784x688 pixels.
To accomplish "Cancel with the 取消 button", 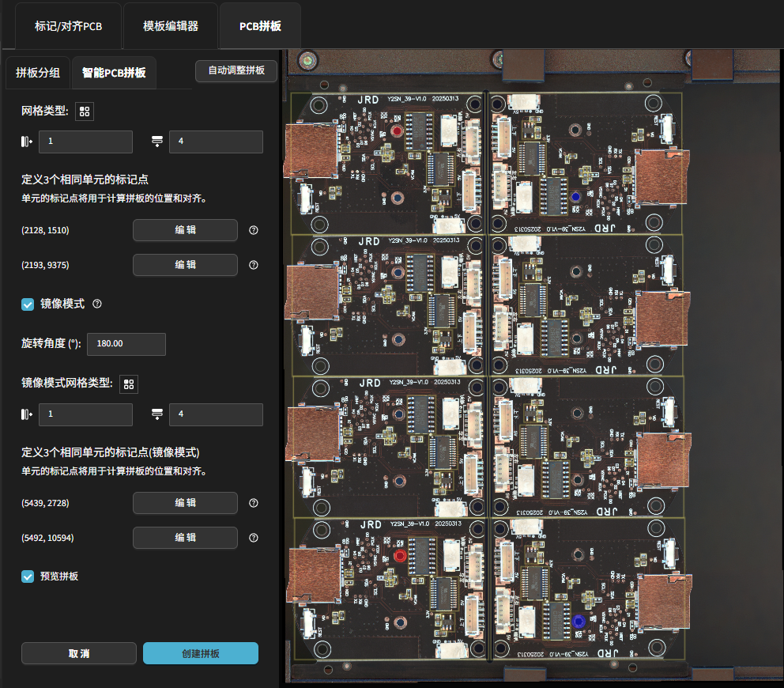I will coord(79,653).
